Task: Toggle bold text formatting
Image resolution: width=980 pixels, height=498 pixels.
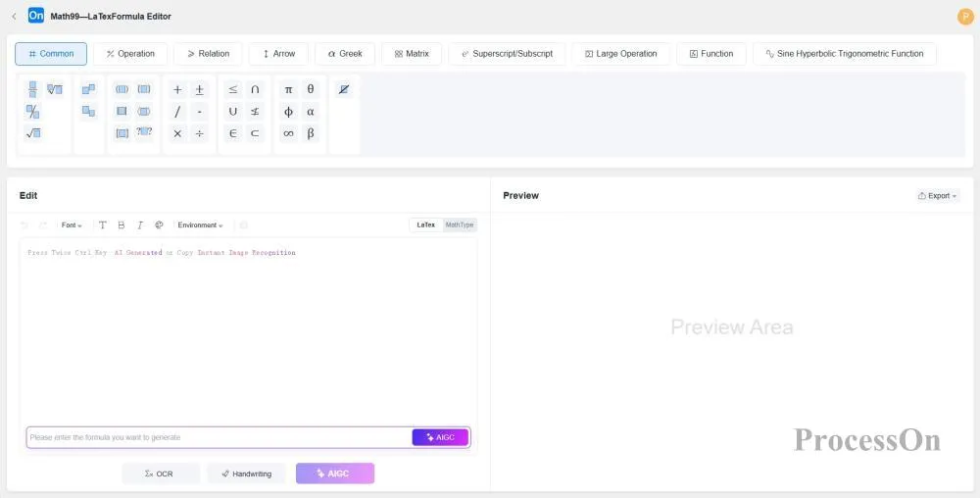Action: coord(121,225)
